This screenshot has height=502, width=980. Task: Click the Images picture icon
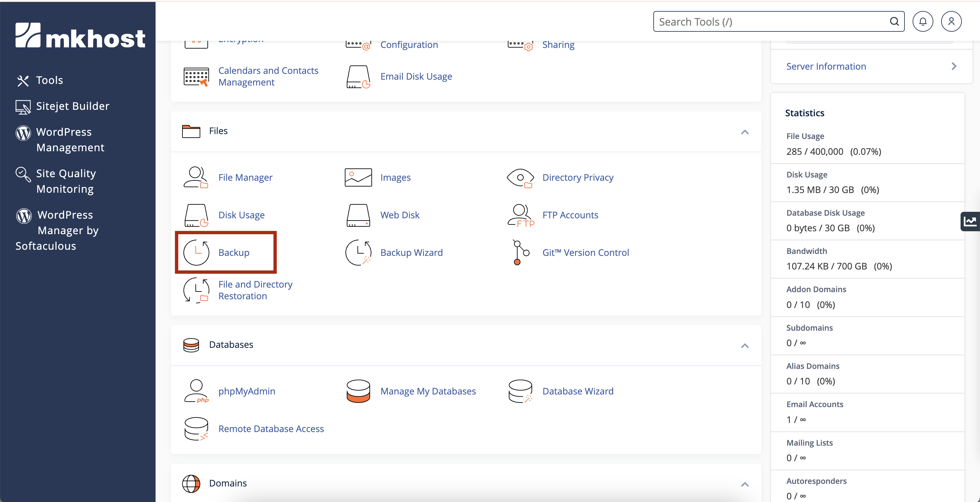coord(358,177)
